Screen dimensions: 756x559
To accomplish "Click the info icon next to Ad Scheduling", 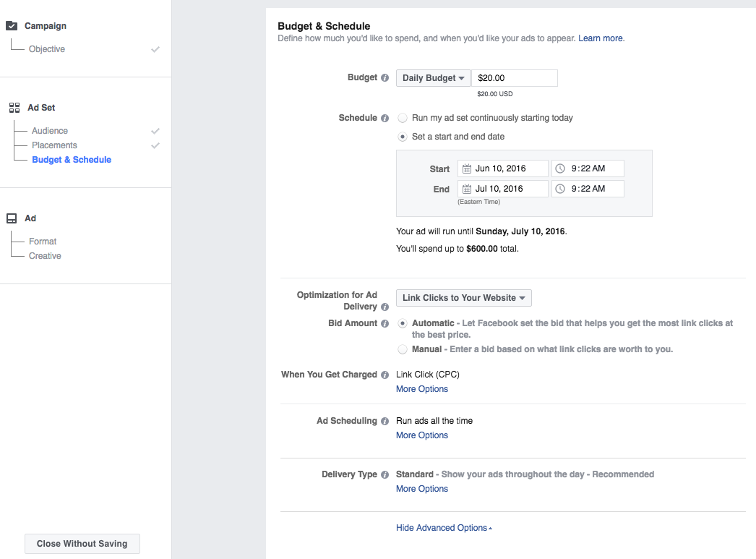I will (x=385, y=421).
